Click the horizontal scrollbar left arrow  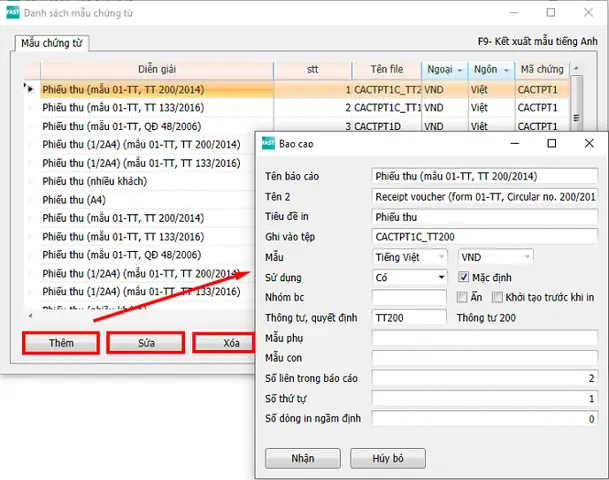[x=30, y=316]
